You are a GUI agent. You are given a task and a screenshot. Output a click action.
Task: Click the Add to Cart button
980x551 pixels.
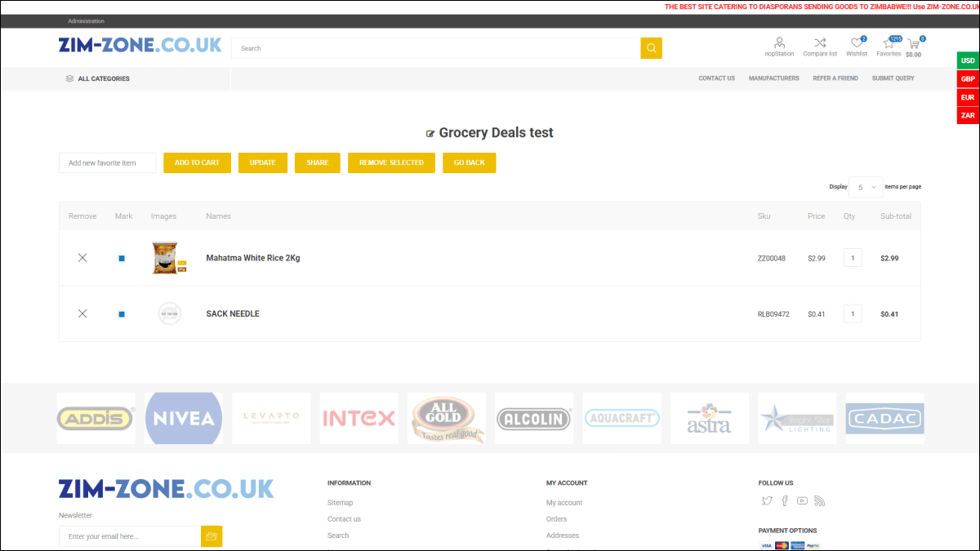pos(198,162)
